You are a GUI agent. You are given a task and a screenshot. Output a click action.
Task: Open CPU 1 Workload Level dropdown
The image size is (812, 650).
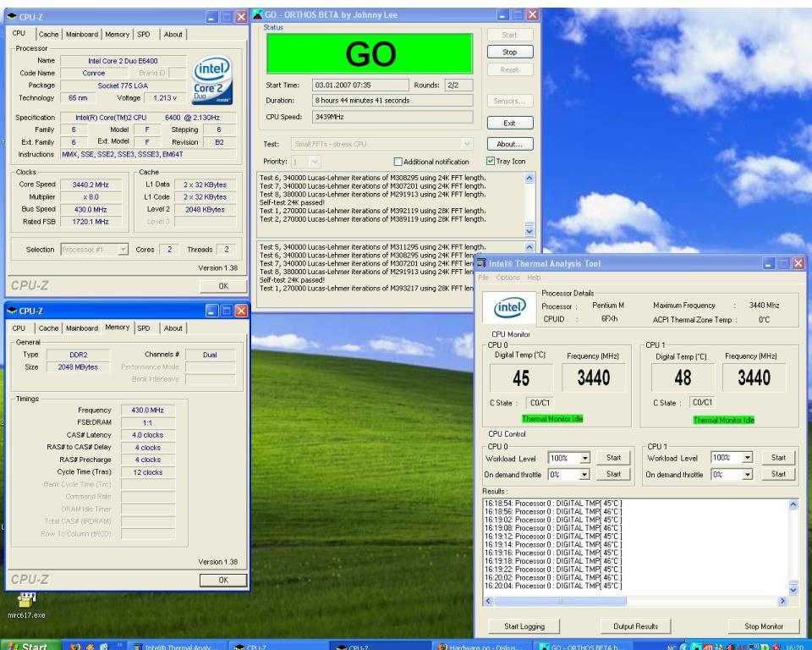[x=747, y=458]
